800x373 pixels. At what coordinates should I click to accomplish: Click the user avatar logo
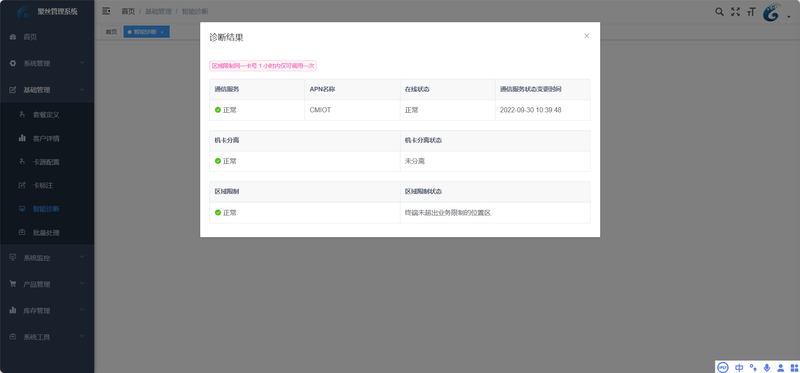pos(772,12)
